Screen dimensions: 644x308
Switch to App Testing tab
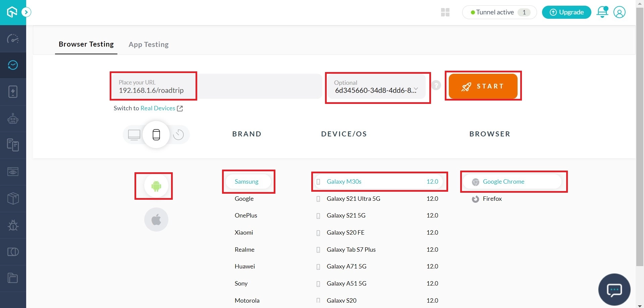(149, 45)
